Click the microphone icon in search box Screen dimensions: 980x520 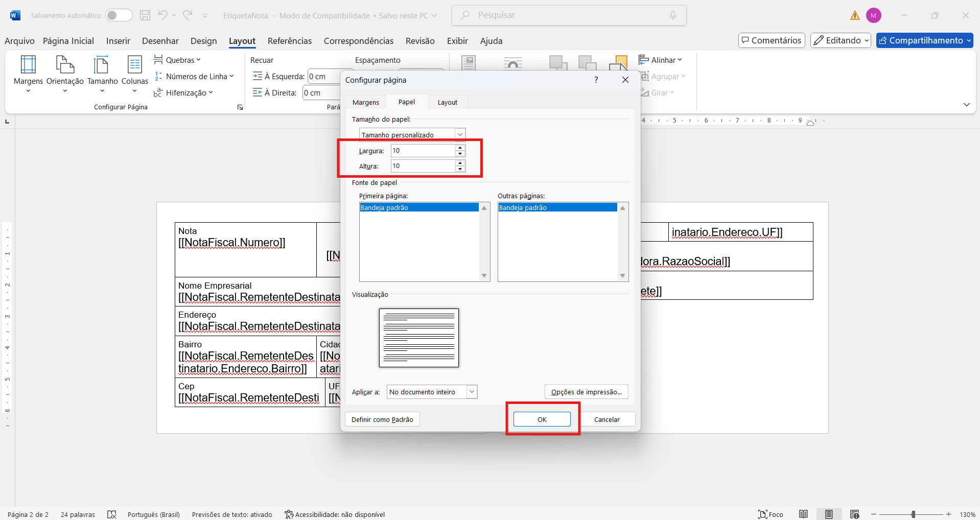click(673, 15)
